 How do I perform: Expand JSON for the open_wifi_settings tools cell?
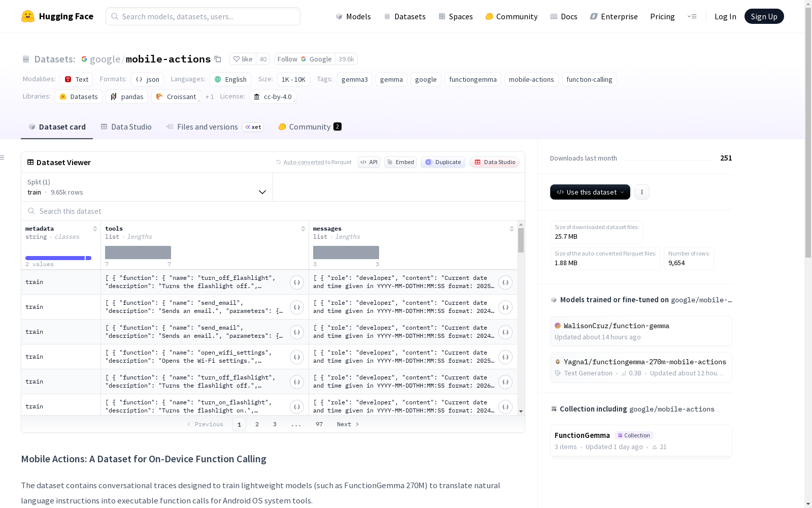297,357
